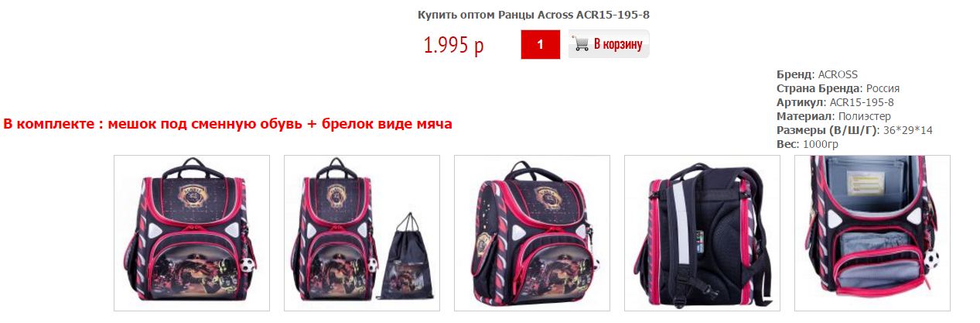Select the 'Страна Бренда: Россия' line

[x=838, y=88]
